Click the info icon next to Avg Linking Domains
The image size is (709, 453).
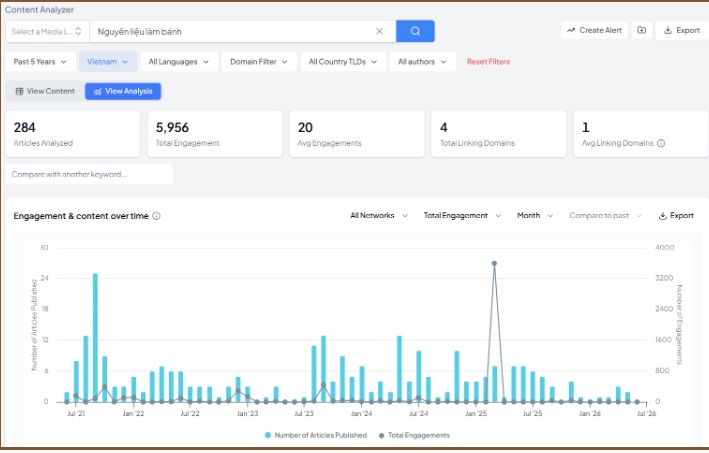pyautogui.click(x=661, y=143)
